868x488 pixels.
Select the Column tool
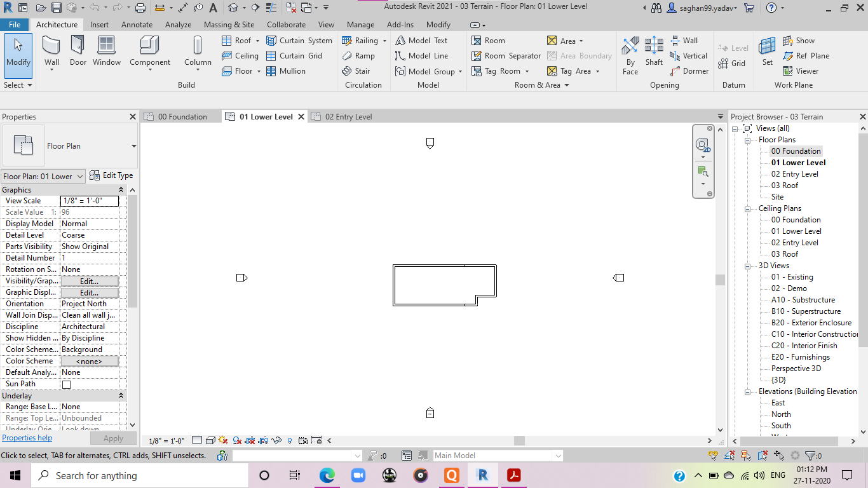pyautogui.click(x=198, y=52)
